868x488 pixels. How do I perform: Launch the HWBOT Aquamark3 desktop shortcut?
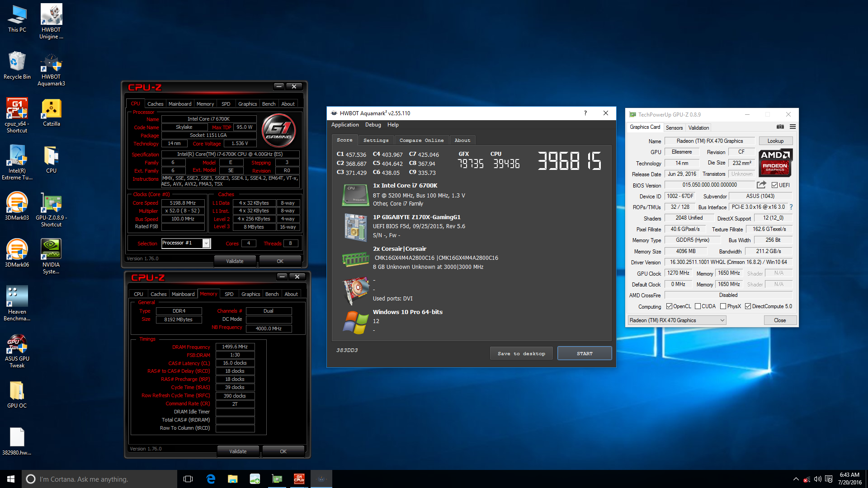(51, 69)
